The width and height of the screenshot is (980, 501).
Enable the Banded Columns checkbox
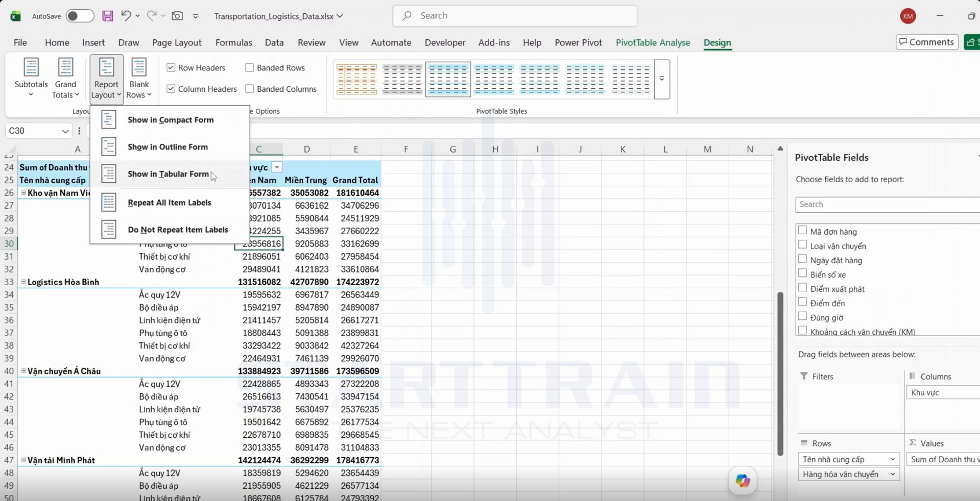tap(250, 89)
